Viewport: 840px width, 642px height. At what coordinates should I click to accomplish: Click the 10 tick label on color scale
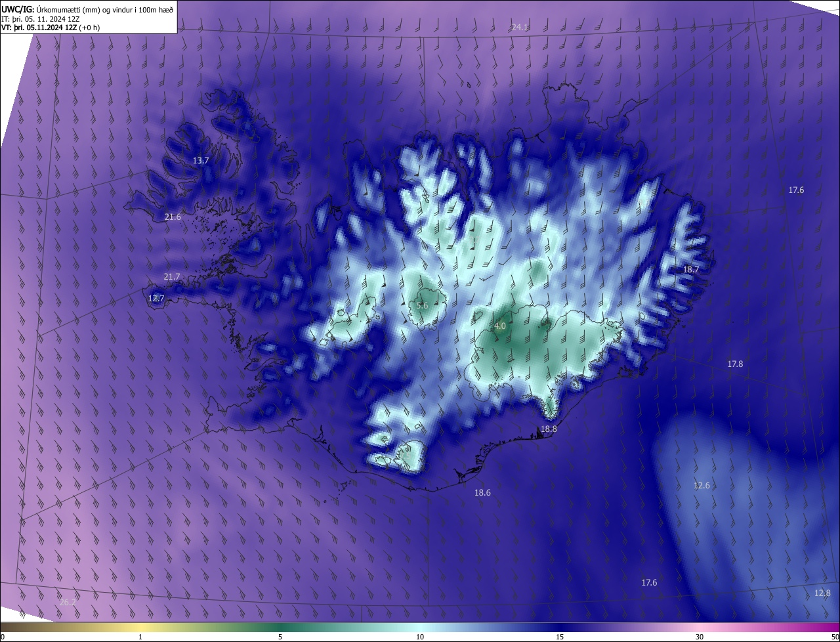click(420, 637)
